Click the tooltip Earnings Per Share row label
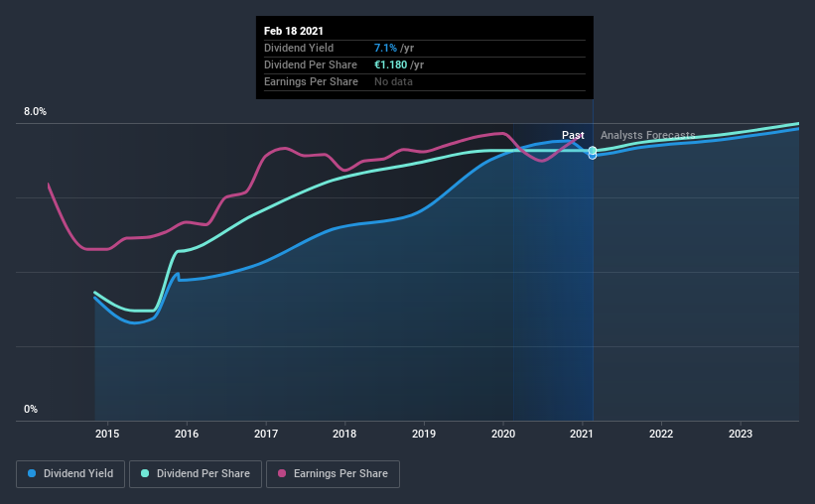 pos(311,81)
